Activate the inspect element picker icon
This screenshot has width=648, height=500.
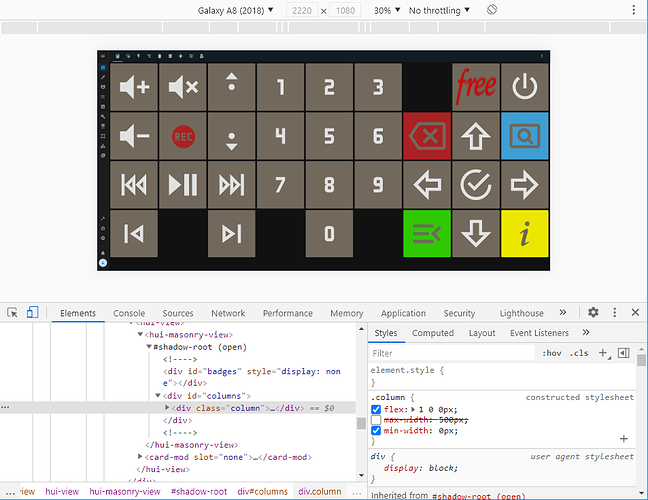[x=12, y=312]
